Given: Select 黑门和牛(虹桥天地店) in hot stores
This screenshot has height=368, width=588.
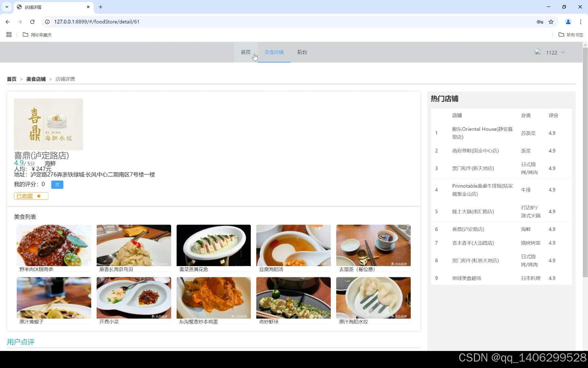Looking at the screenshot, I should 475,261.
